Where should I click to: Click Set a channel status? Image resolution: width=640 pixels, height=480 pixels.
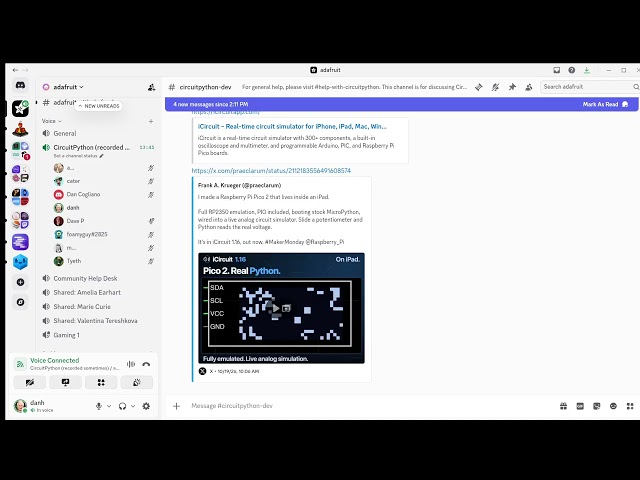pos(78,156)
